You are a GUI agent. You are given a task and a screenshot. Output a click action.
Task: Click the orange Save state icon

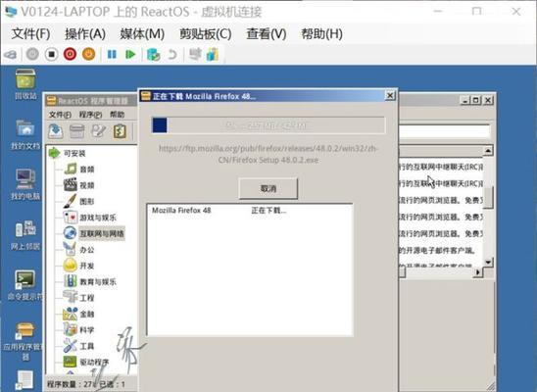tap(89, 54)
